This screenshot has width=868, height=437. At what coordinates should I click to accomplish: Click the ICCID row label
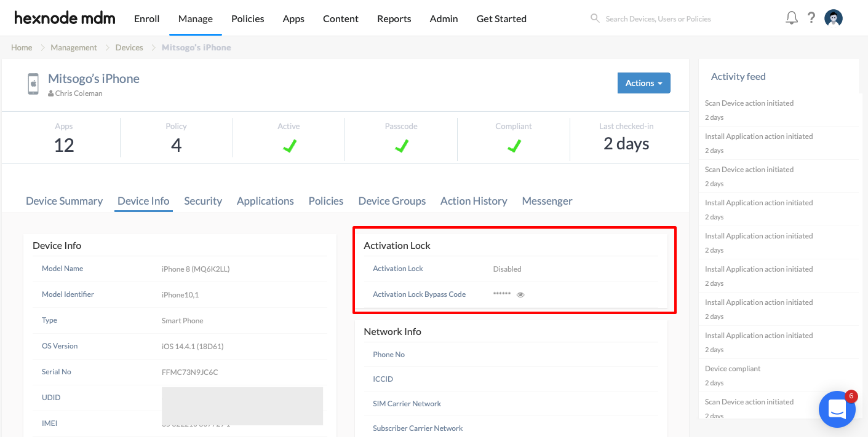tap(383, 379)
